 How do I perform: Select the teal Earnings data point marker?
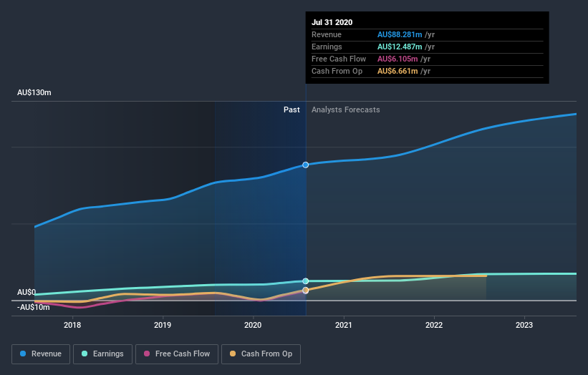pyautogui.click(x=306, y=281)
